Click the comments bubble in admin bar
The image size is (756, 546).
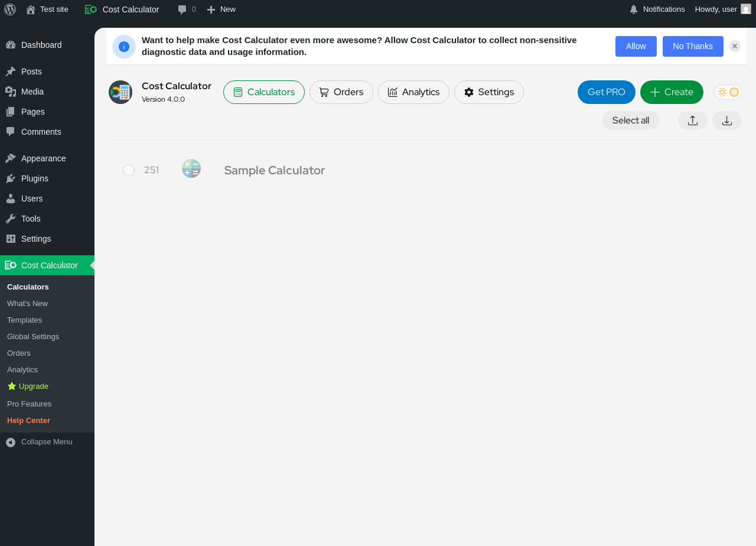187,9
